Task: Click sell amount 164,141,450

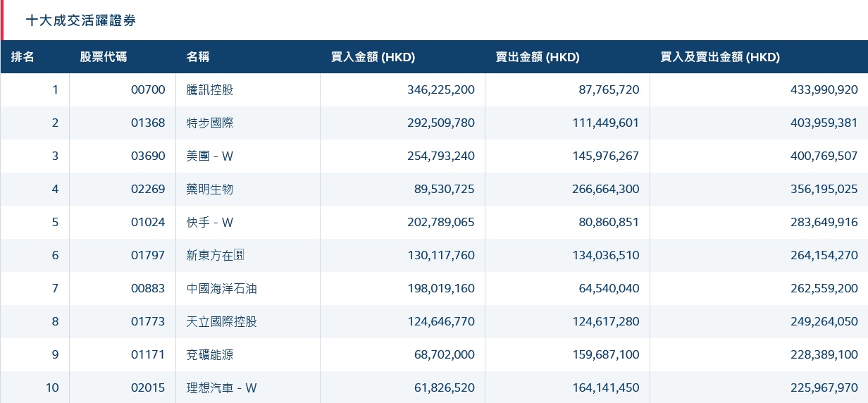Action: [x=606, y=387]
